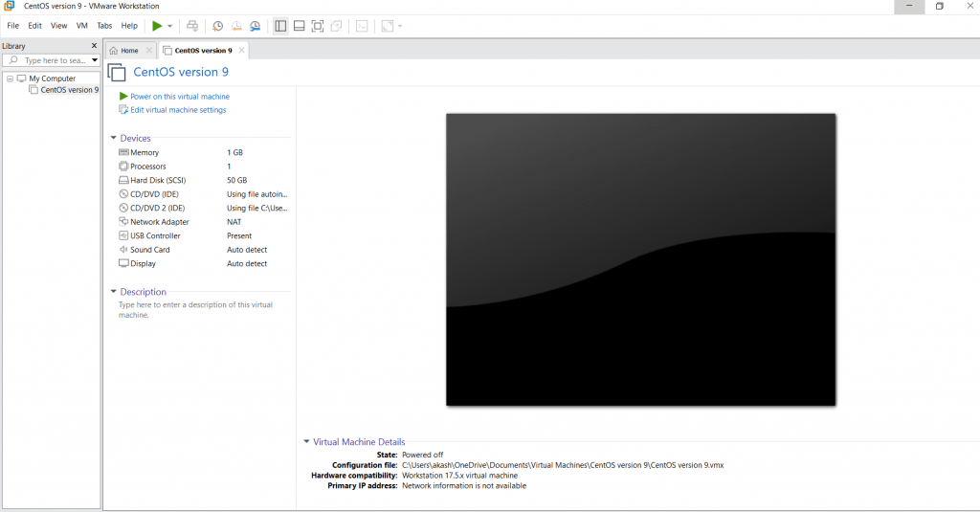
Task: Open the File menu
Action: [13, 26]
